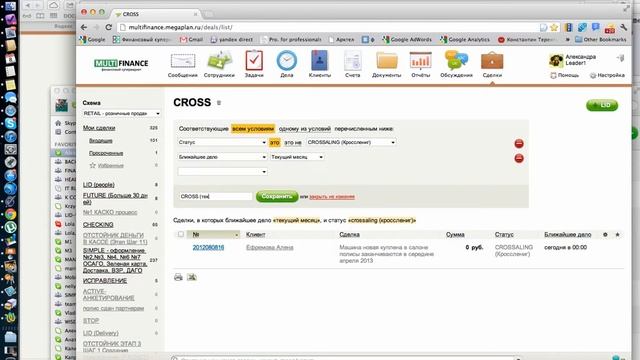This screenshot has width=640, height=360.
Task: Click the red close-without-saving link
Action: tap(332, 197)
